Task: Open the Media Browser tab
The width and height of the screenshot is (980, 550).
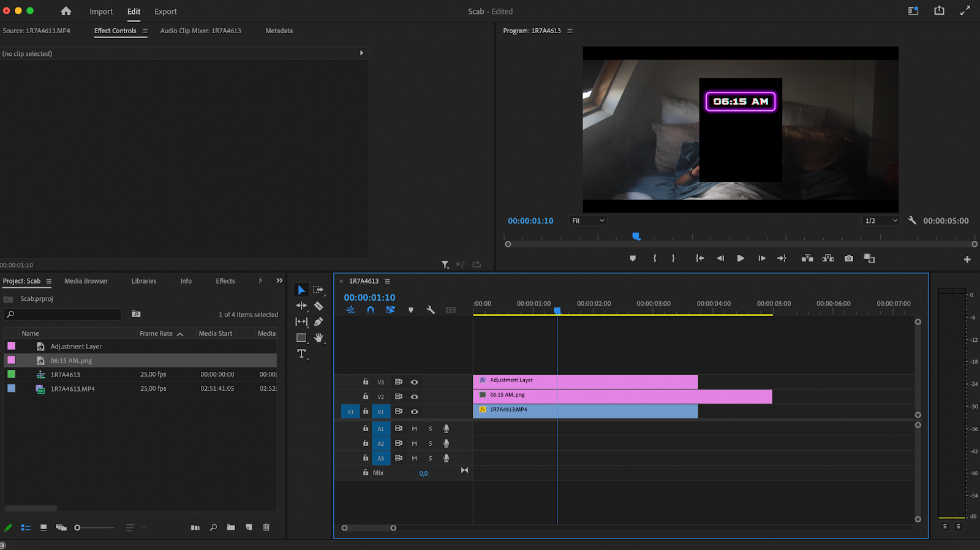Action: 86,281
